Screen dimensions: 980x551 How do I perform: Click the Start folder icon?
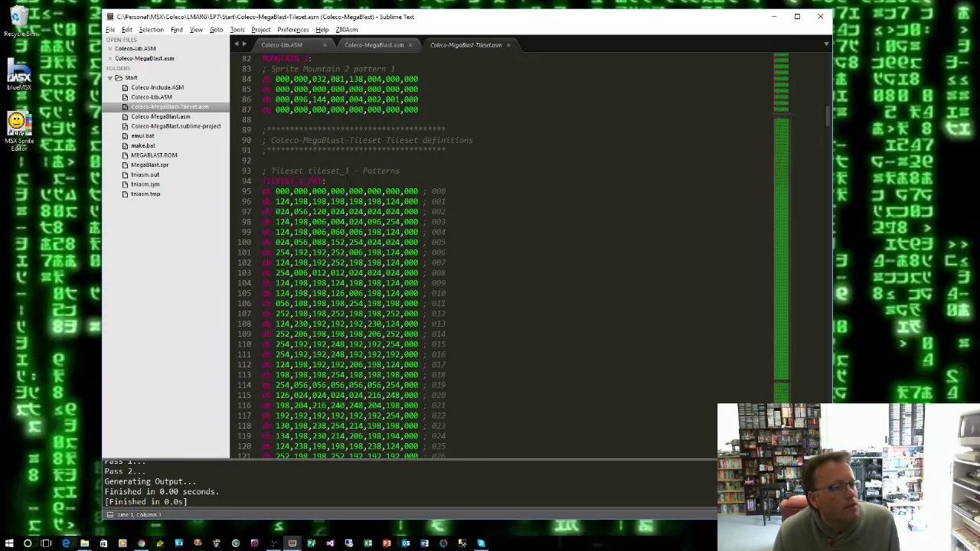119,78
